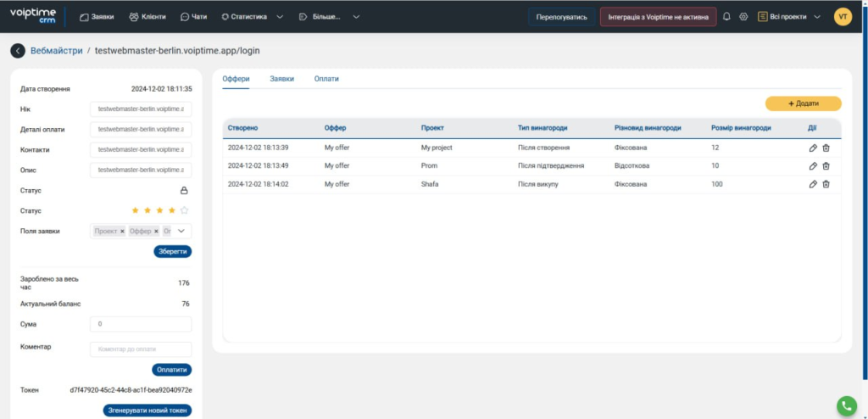Remove the Оффер tag from Поля заявки
The height and width of the screenshot is (419, 868).
(156, 231)
